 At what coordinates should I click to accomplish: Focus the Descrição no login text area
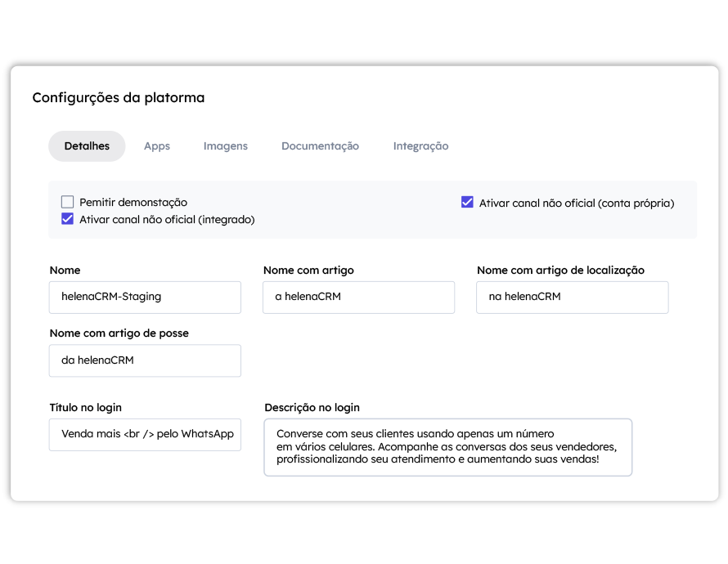pos(447,447)
